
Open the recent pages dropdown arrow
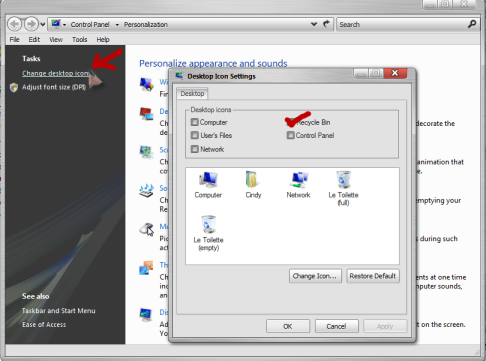point(43,24)
